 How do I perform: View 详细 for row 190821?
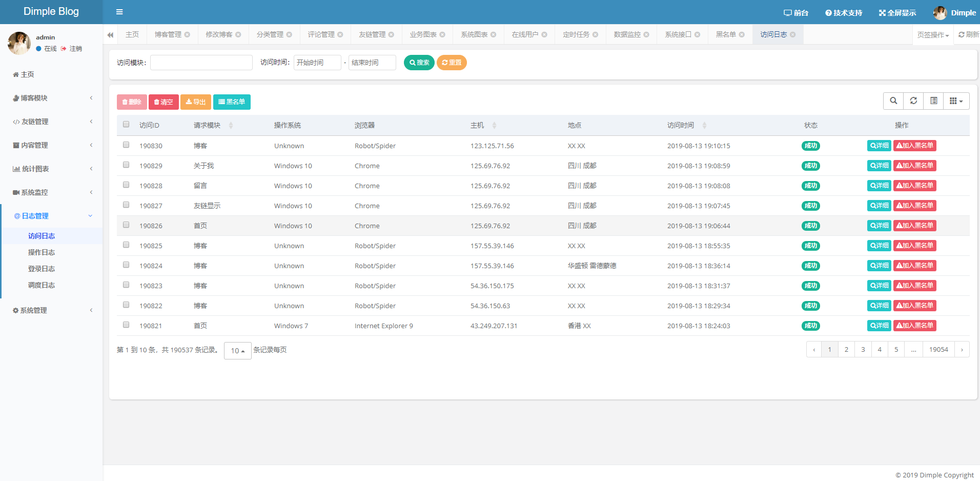point(880,326)
